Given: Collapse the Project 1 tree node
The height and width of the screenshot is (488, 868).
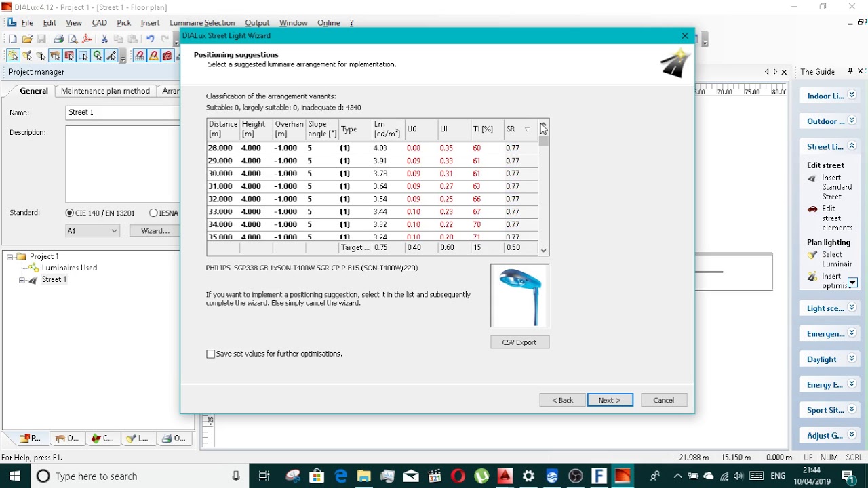Looking at the screenshot, I should pos(10,257).
